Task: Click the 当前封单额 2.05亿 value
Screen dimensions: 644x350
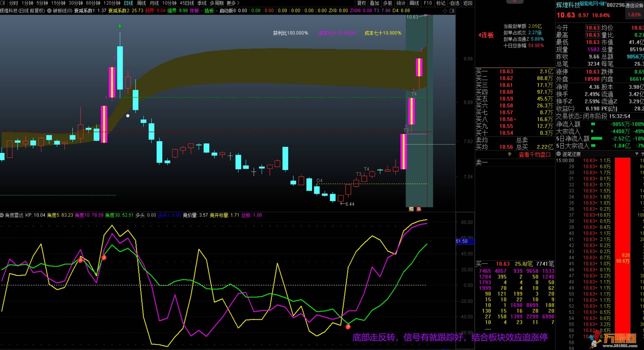Action: point(535,26)
